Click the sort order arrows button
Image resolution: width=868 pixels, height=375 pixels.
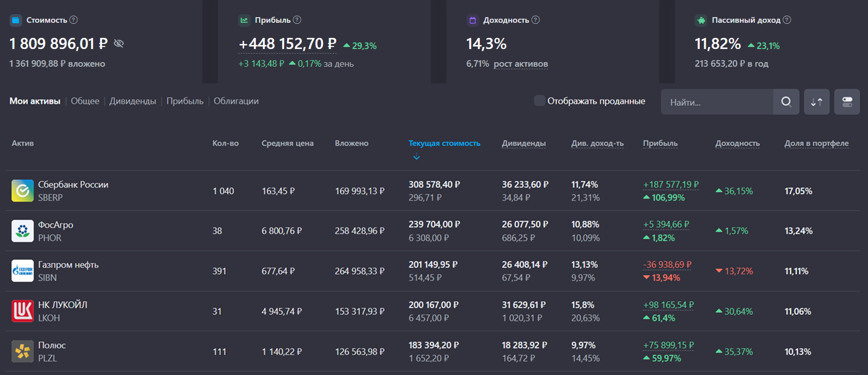point(817,102)
